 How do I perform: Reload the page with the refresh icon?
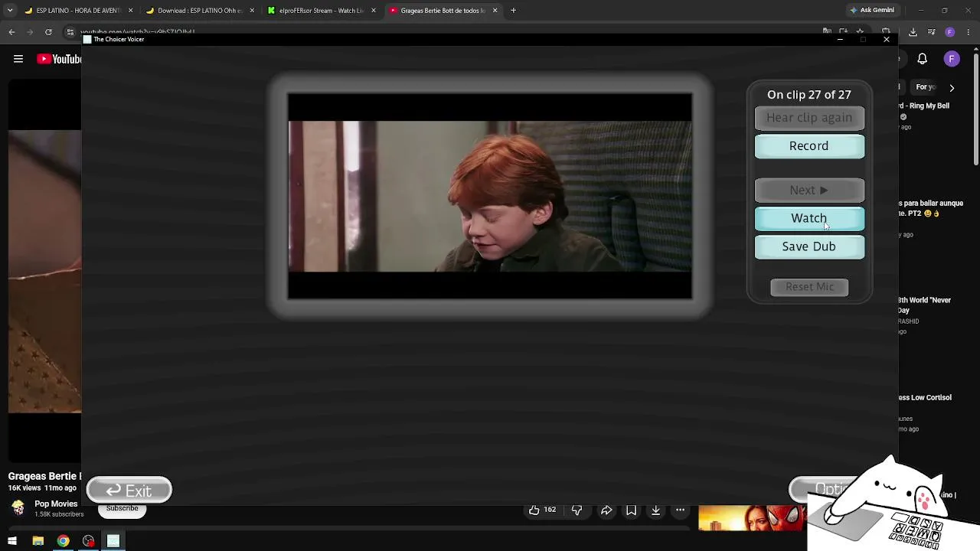(48, 32)
